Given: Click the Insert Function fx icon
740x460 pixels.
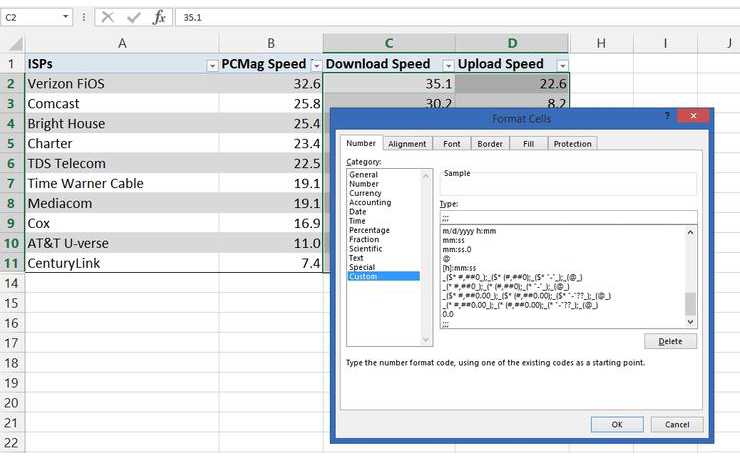Looking at the screenshot, I should click(159, 17).
